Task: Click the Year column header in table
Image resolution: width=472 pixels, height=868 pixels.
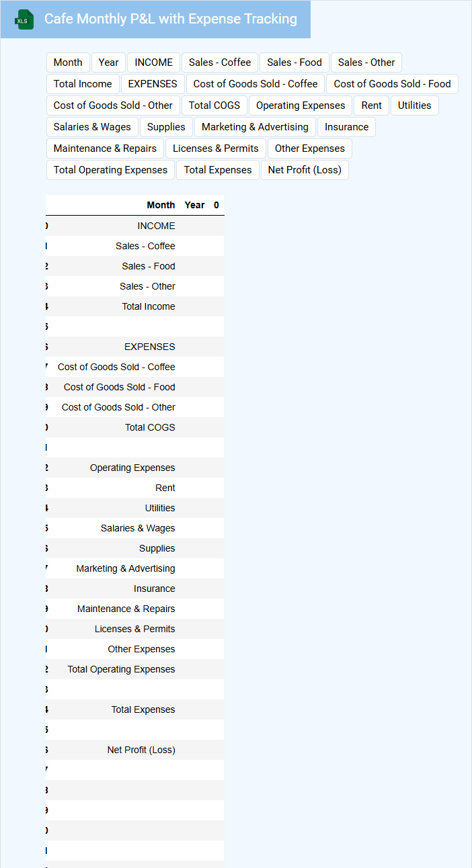Action: click(x=194, y=205)
